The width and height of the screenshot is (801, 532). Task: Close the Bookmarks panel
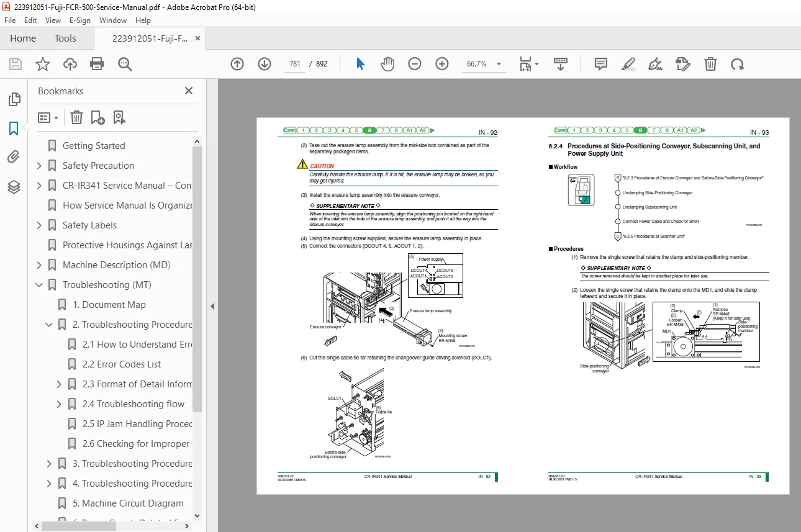point(189,91)
